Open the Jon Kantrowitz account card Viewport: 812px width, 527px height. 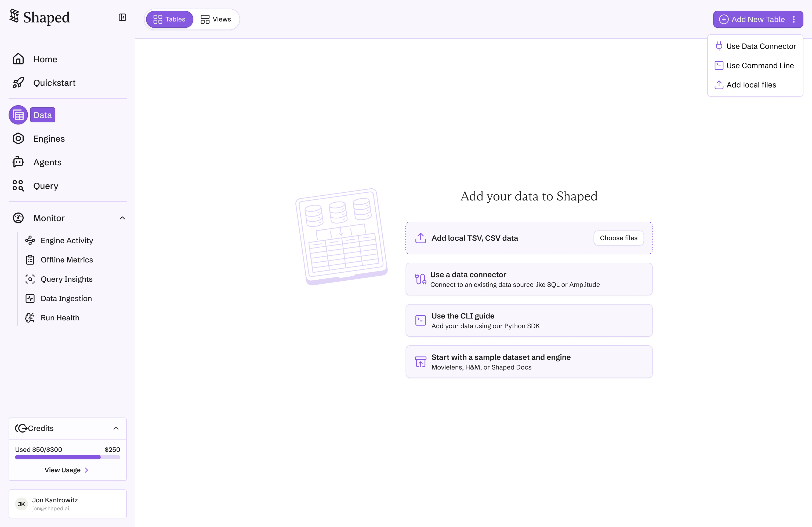click(68, 504)
